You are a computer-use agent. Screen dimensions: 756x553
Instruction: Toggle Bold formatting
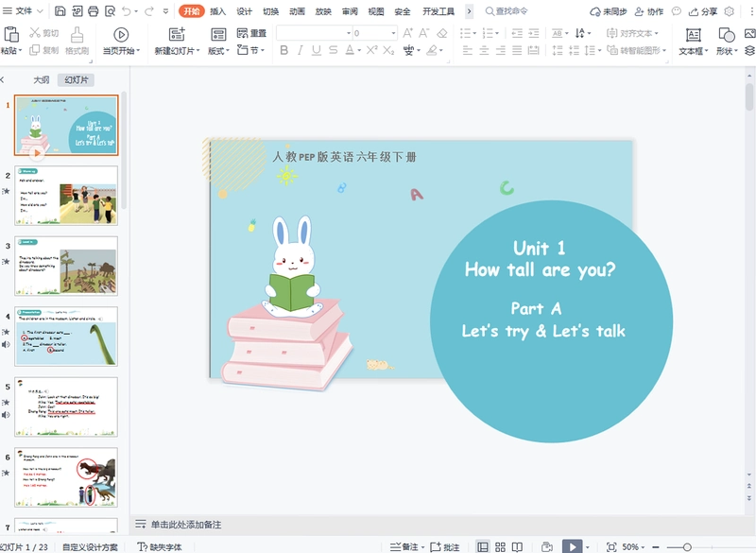pyautogui.click(x=284, y=50)
